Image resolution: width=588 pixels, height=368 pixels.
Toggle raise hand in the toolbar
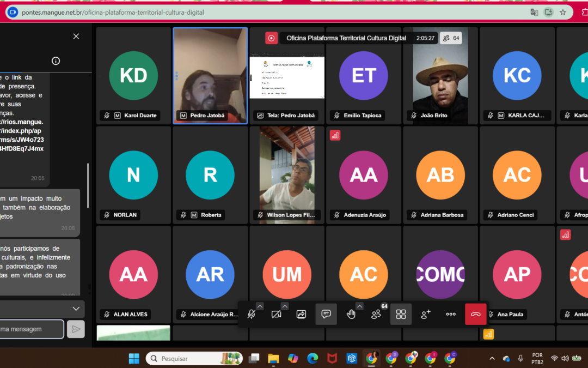point(351,315)
